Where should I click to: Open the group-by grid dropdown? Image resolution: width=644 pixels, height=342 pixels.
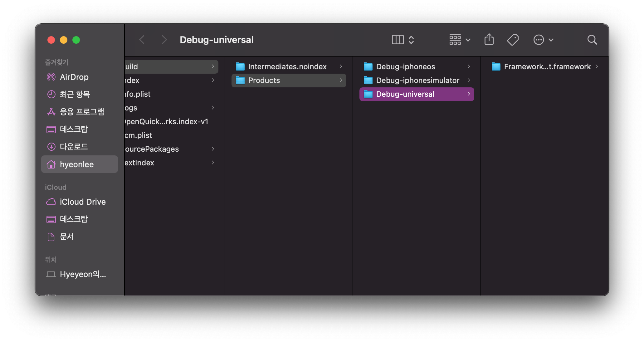click(460, 40)
